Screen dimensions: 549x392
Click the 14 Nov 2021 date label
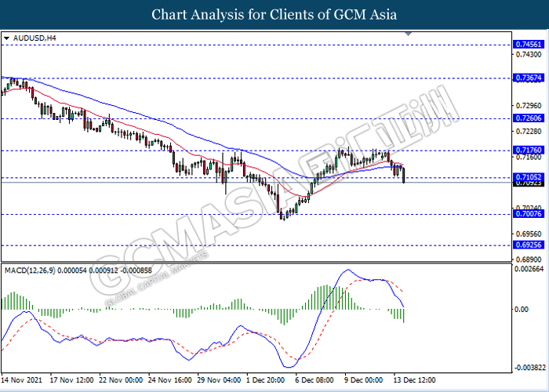tap(22, 380)
